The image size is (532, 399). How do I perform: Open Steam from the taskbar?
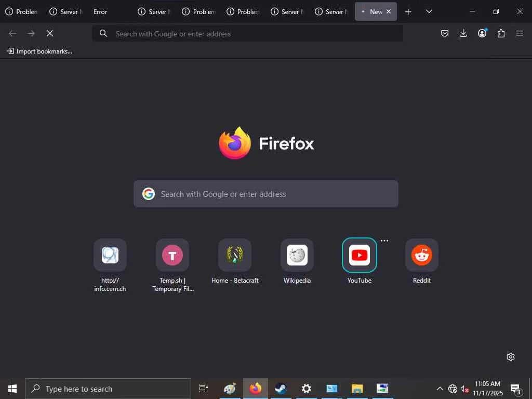click(281, 389)
